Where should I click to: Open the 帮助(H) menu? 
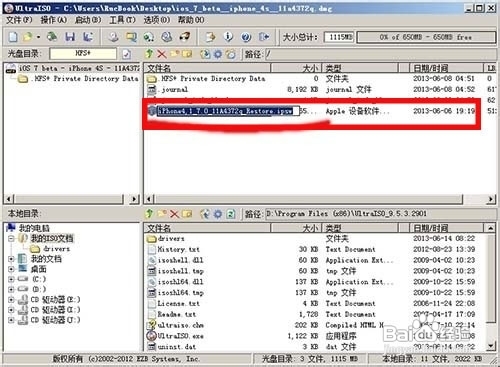(191, 20)
